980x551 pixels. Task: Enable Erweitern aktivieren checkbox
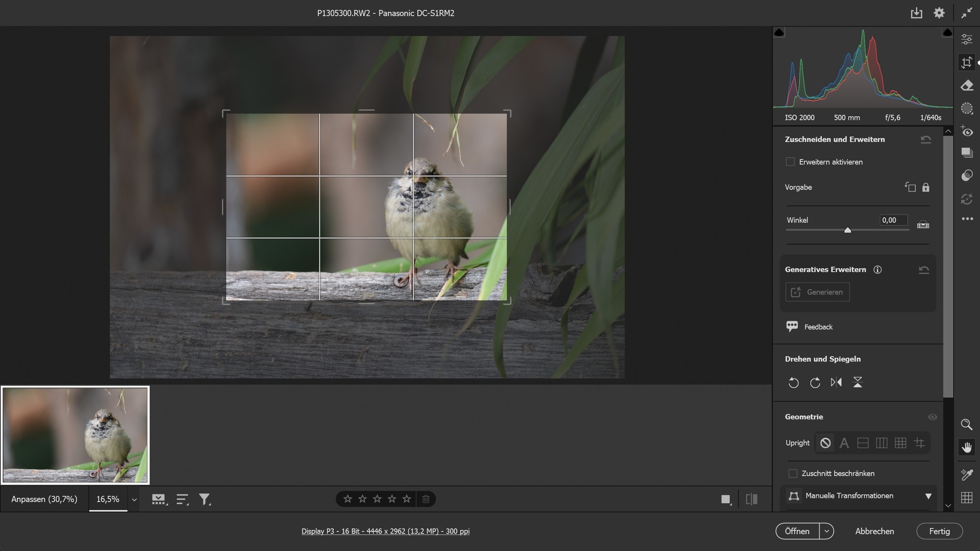[x=790, y=162]
